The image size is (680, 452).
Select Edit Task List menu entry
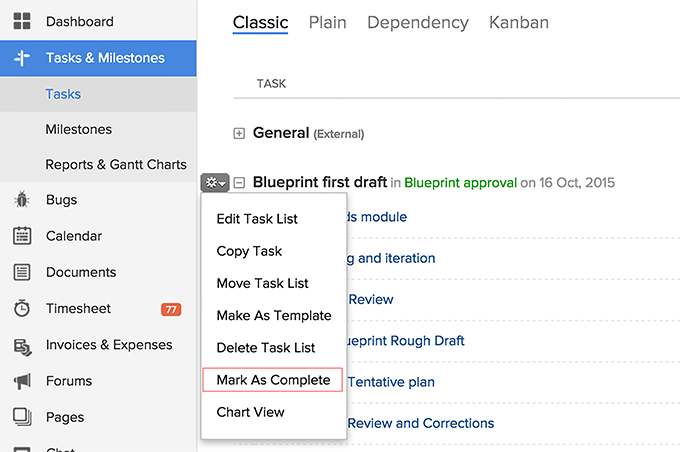coord(257,219)
